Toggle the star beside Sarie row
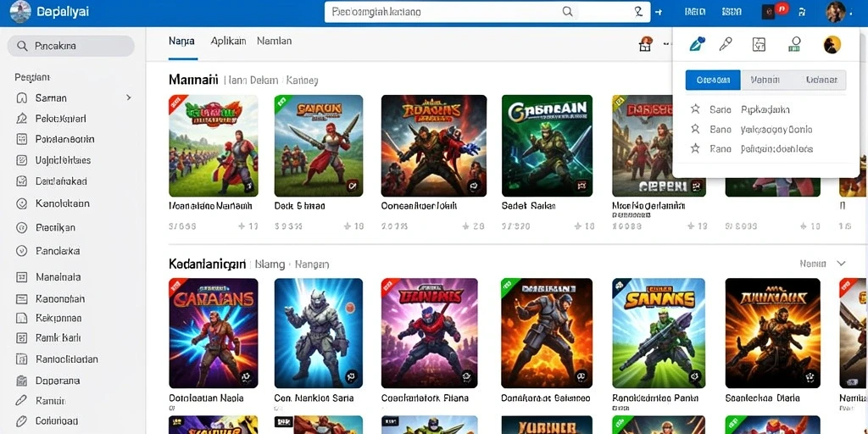Viewport: 868px width, 434px height. [695, 109]
